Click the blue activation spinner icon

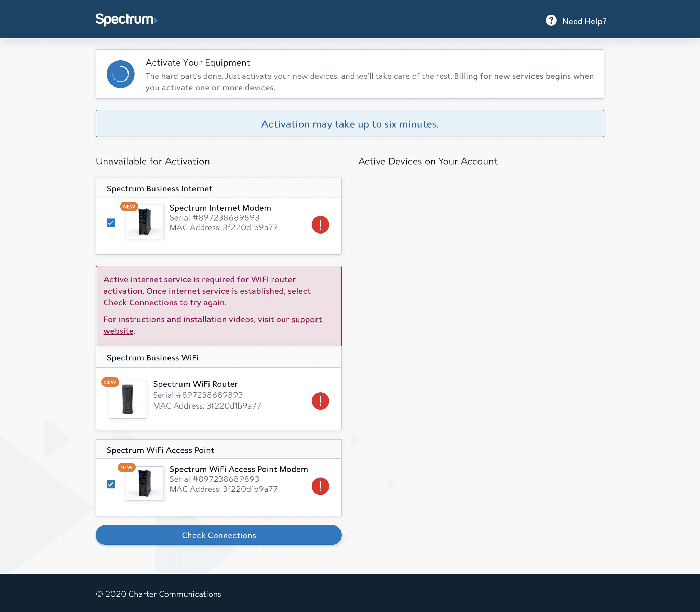[120, 74]
